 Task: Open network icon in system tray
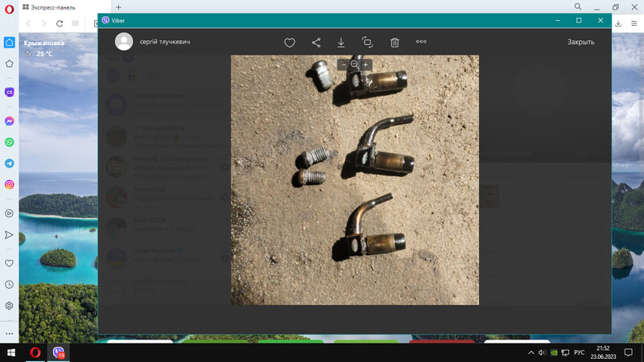pyautogui.click(x=566, y=352)
